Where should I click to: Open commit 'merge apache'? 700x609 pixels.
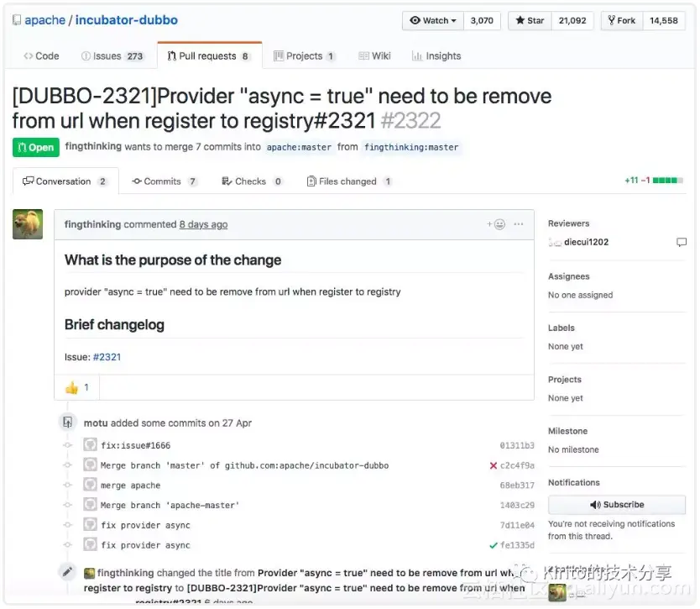(x=130, y=486)
